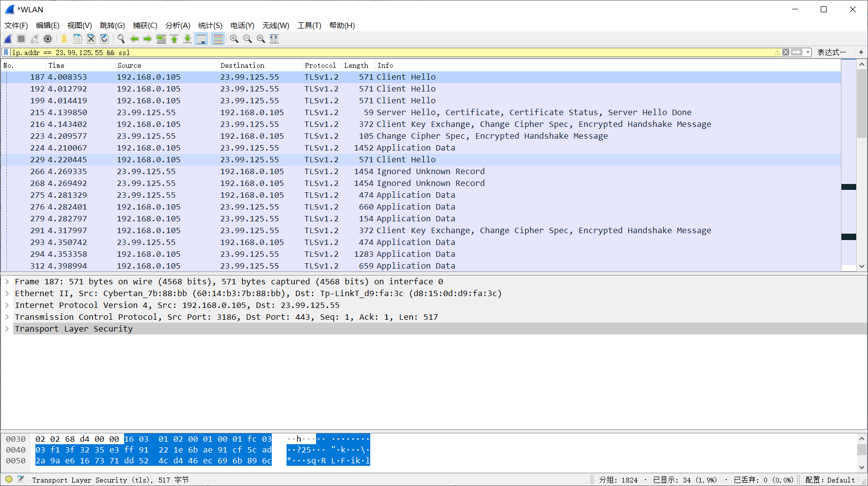This screenshot has width=868, height=486.
Task: Save the capture file
Action: 77,39
